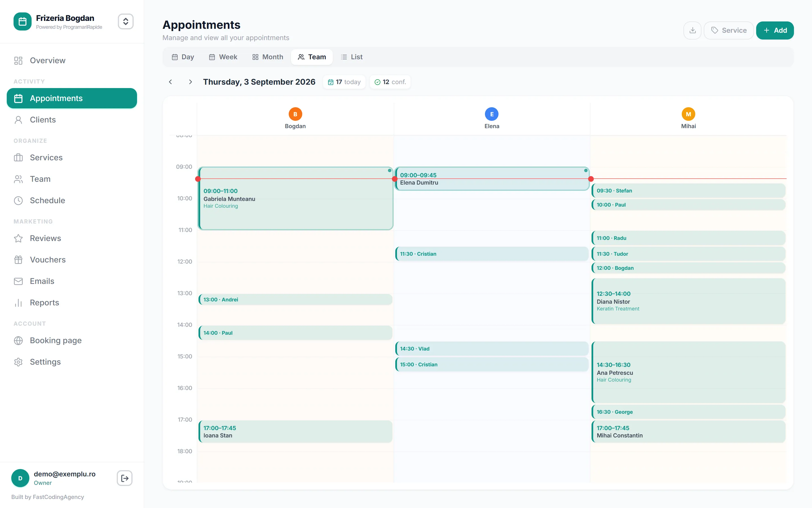The width and height of the screenshot is (812, 508).
Task: Click the Built by FastCodingAgency link
Action: pos(48,497)
